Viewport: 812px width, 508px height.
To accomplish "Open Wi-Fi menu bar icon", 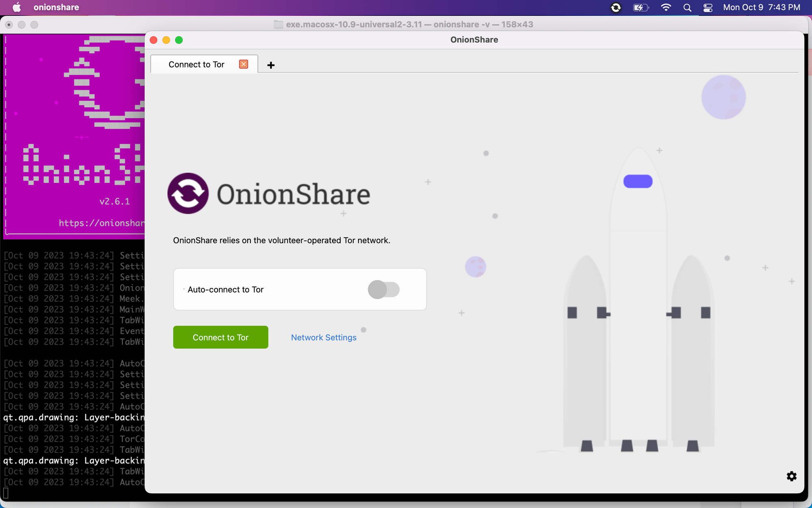I will coord(666,7).
